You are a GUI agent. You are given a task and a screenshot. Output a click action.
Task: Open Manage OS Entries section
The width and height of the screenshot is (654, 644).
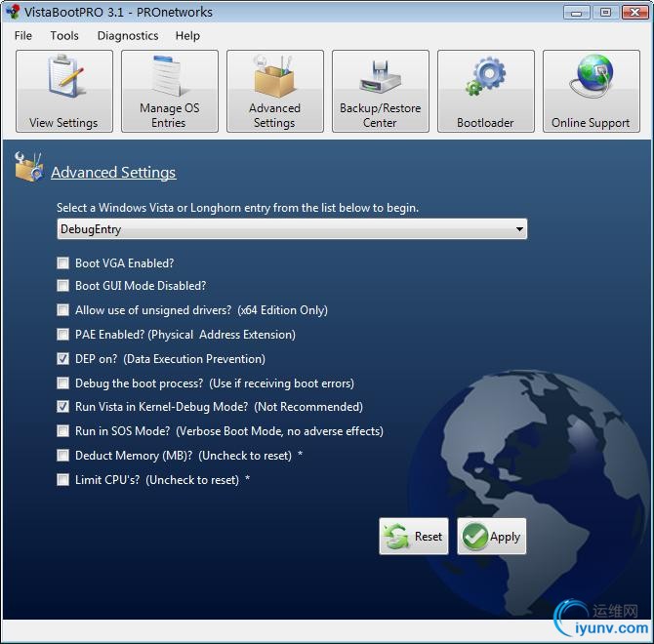pos(170,91)
